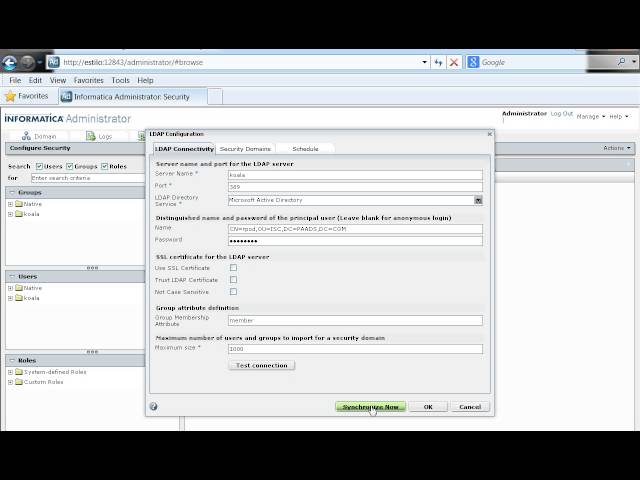Open the Manage dropdown menu

point(591,116)
